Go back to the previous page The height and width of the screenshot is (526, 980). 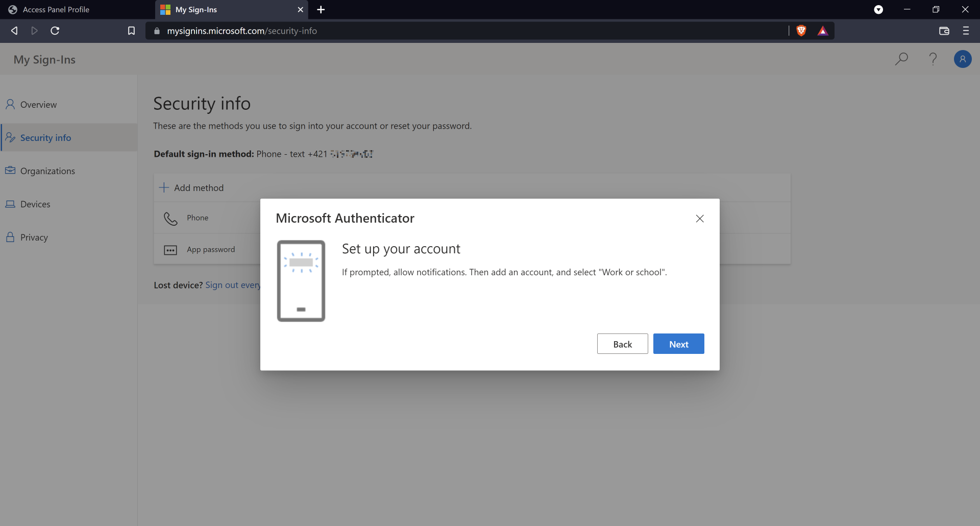coord(14,31)
